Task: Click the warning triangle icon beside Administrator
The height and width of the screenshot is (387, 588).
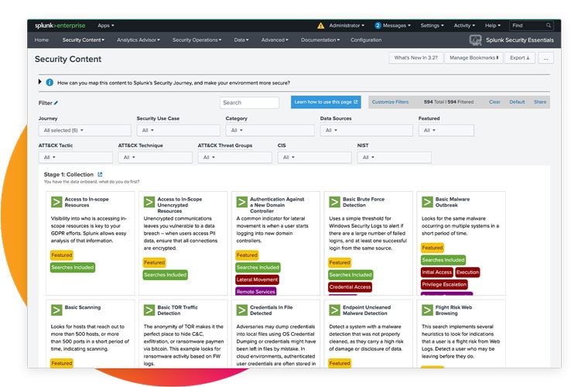Action: (320, 26)
